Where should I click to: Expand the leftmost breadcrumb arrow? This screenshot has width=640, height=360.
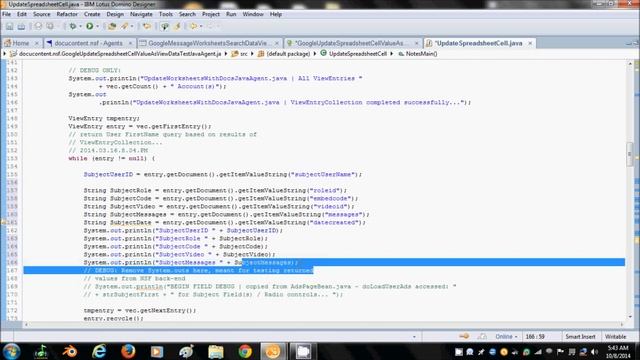pos(5,54)
